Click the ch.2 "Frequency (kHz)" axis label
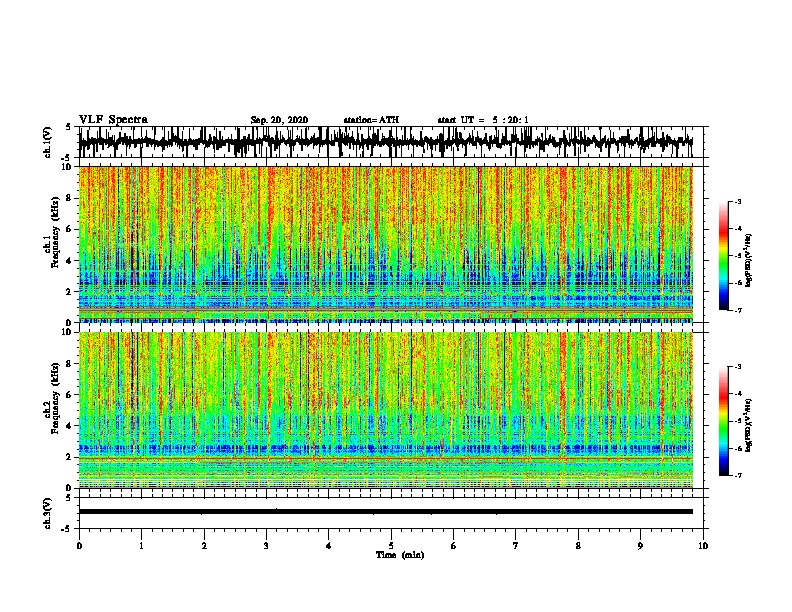The width and height of the screenshot is (792, 612). pos(55,398)
